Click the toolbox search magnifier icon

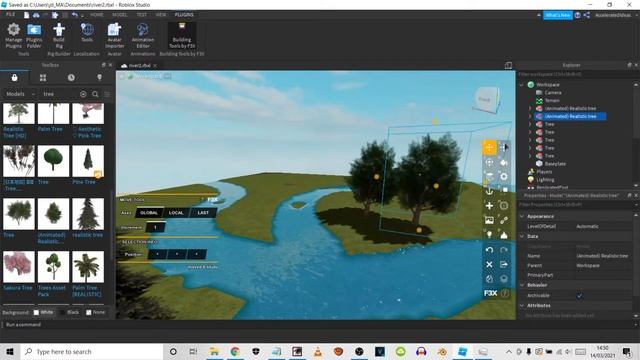[x=95, y=94]
